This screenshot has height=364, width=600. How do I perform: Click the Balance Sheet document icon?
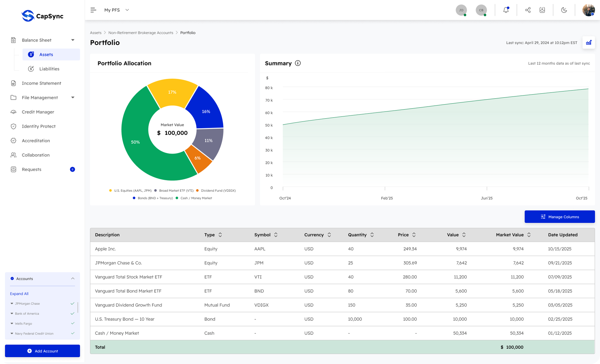13,40
